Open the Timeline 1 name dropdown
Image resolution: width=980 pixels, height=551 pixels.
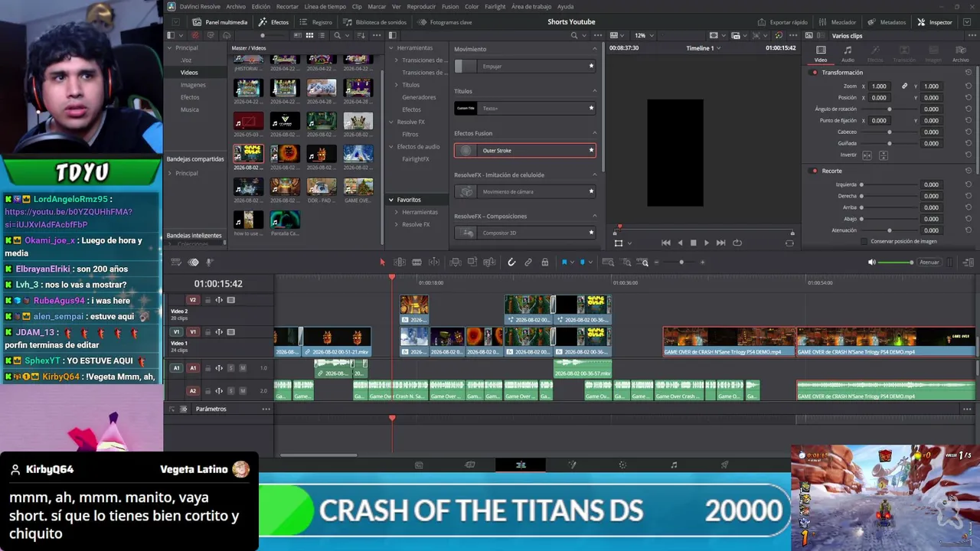click(704, 48)
